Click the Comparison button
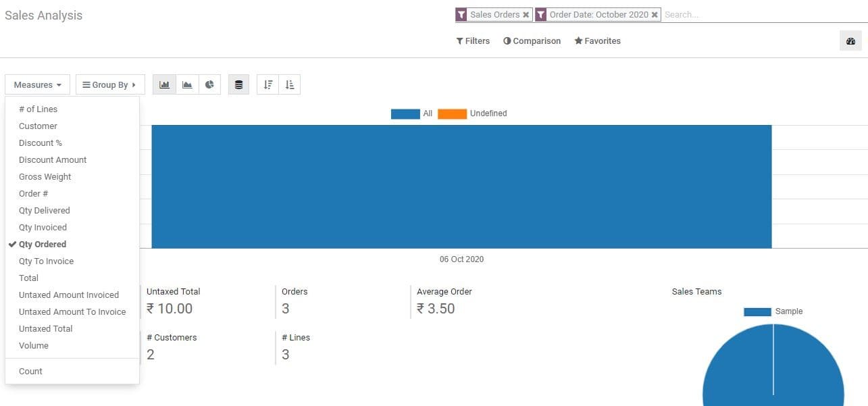The image size is (868, 406). click(x=532, y=41)
